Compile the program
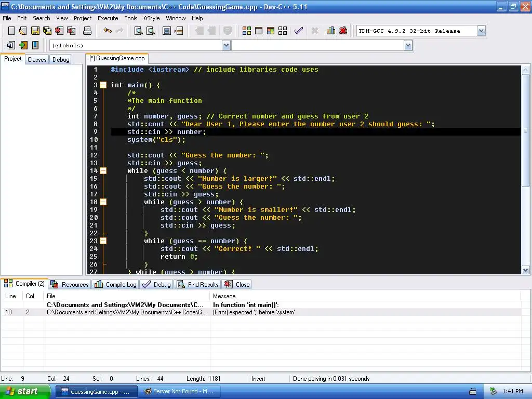 click(247, 31)
